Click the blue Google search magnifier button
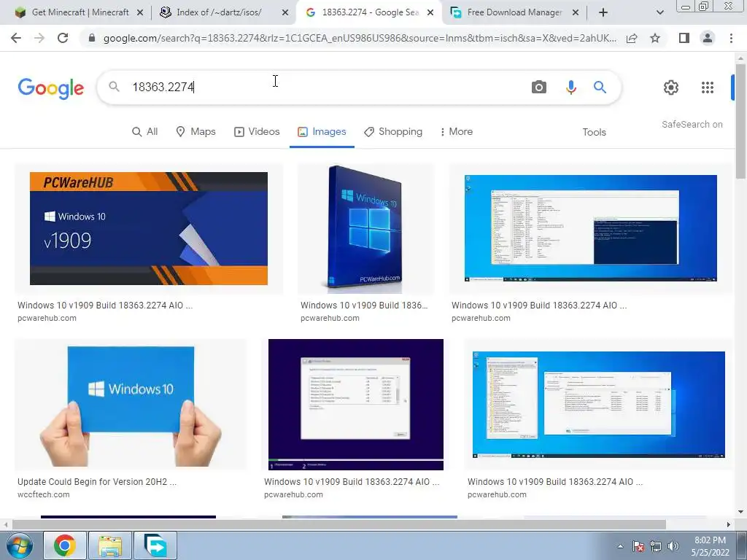747x560 pixels. [600, 87]
